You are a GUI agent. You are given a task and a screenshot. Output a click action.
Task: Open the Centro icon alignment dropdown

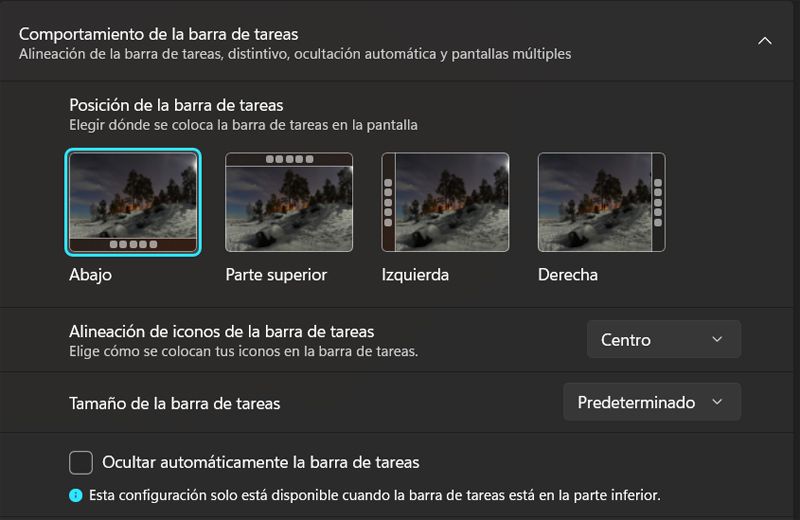pos(663,339)
